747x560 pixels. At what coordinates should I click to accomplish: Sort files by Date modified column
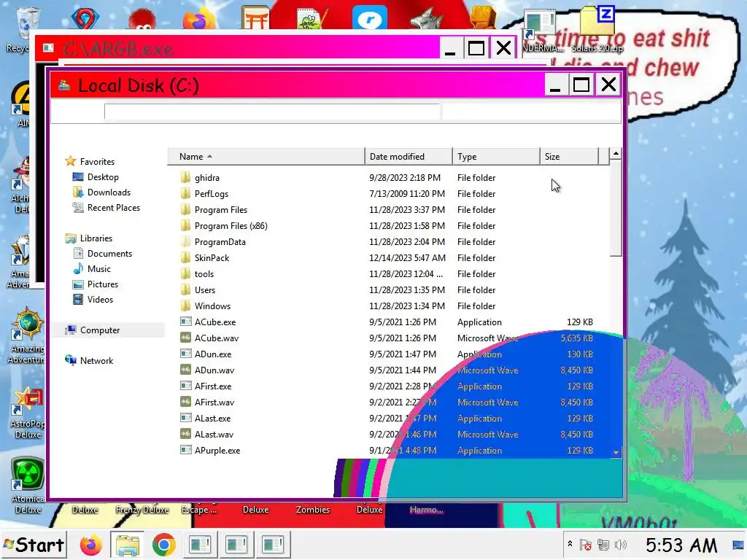(409, 157)
